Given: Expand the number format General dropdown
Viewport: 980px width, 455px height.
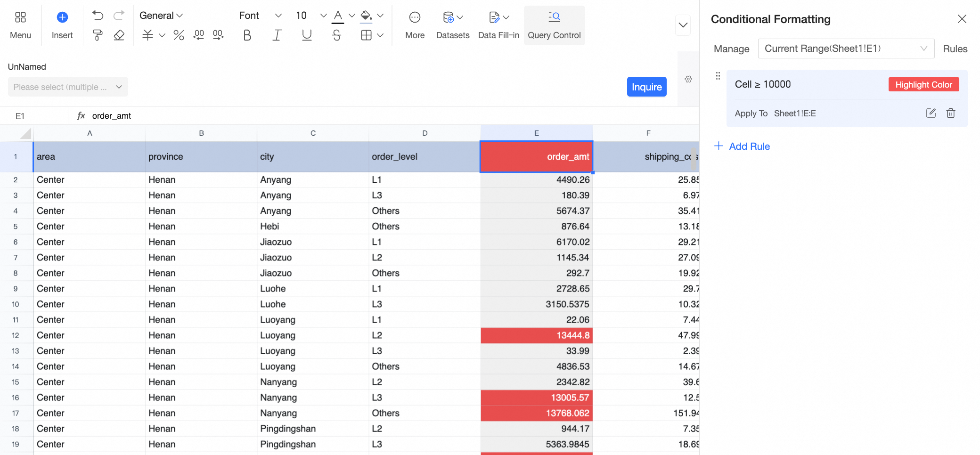Looking at the screenshot, I should (161, 16).
